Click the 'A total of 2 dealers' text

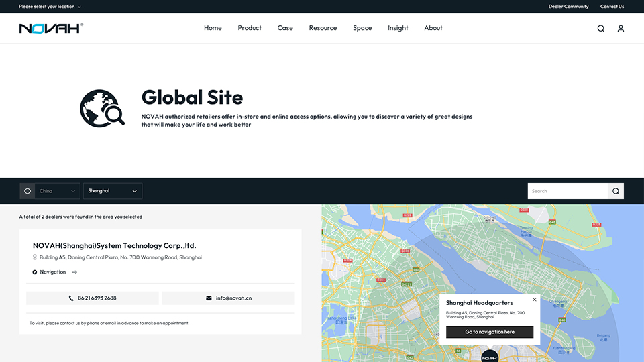point(80,217)
